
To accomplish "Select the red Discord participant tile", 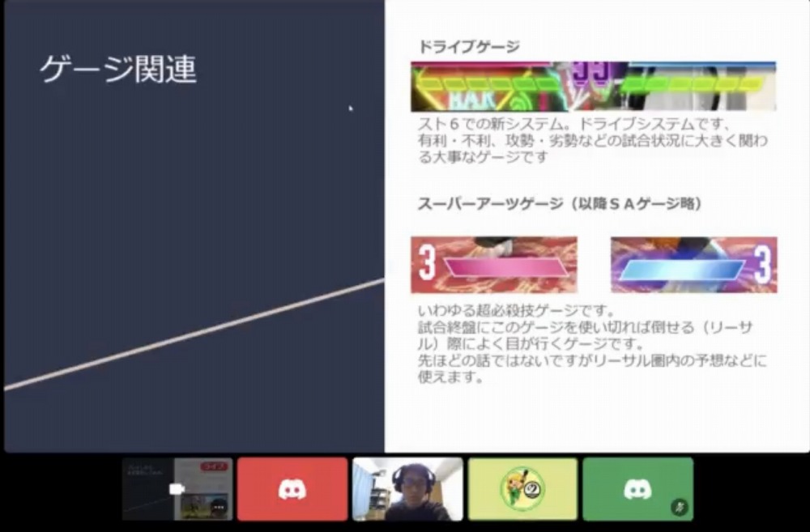I will click(x=292, y=489).
